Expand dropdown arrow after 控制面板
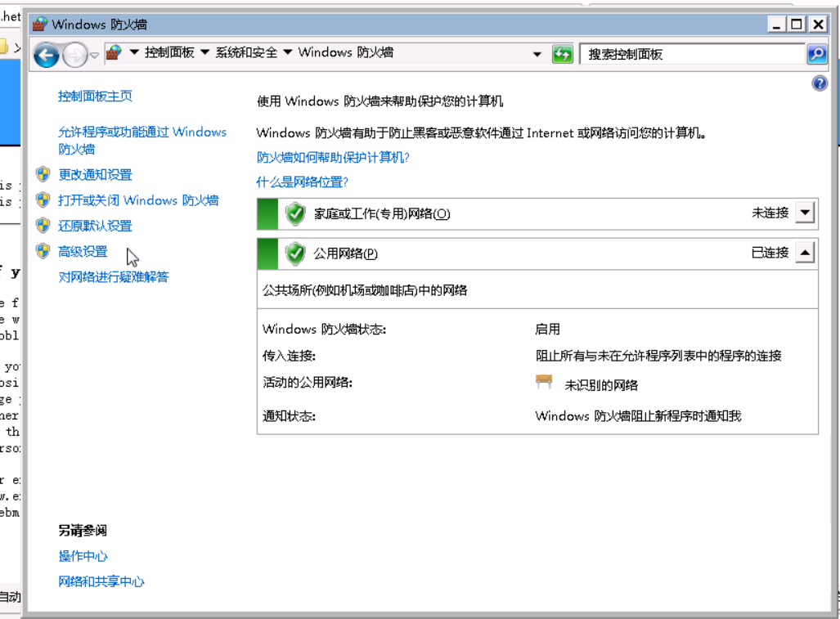 (204, 52)
